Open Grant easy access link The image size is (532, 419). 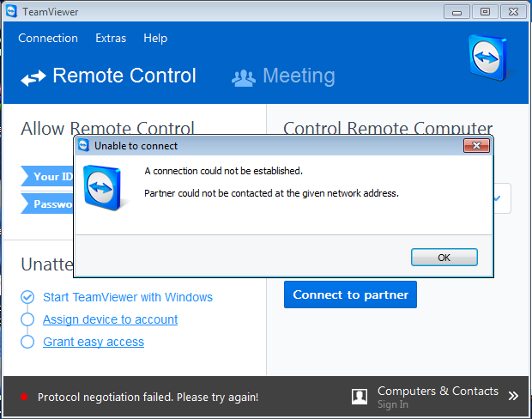point(94,342)
